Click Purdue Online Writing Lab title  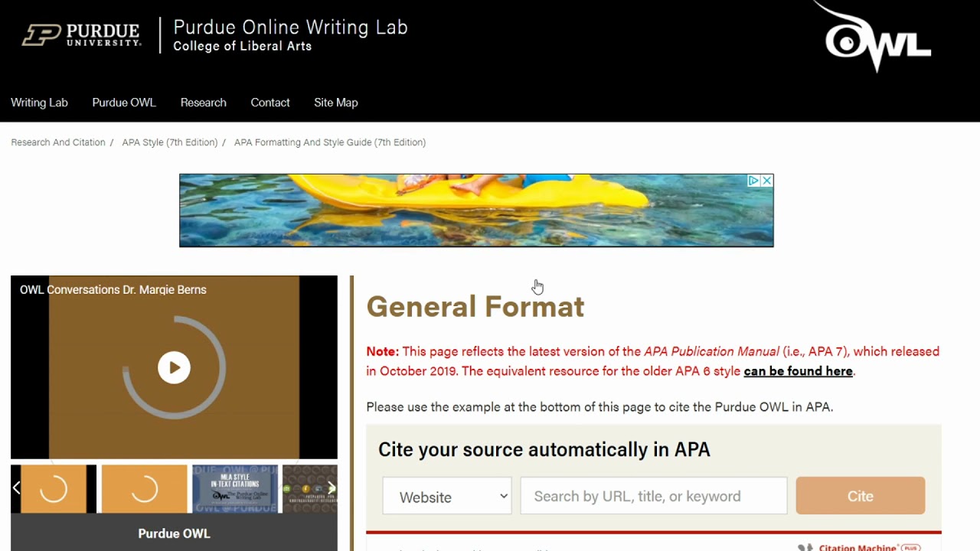pyautogui.click(x=290, y=28)
